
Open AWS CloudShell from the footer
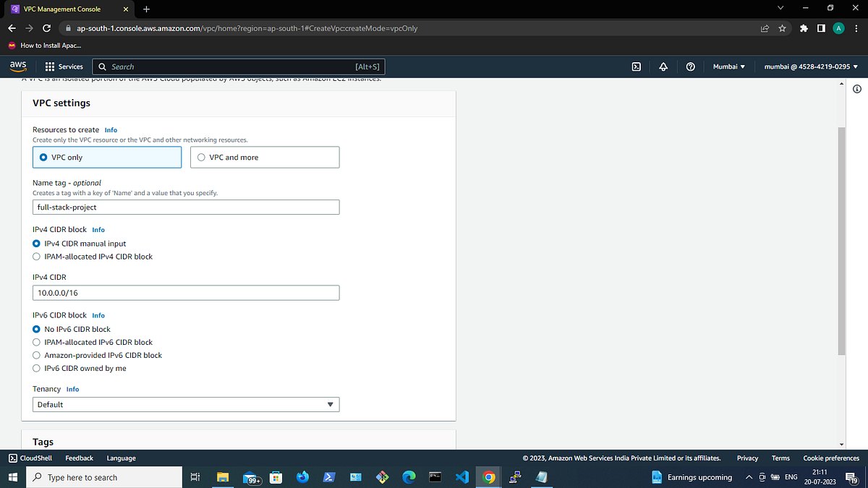30,458
